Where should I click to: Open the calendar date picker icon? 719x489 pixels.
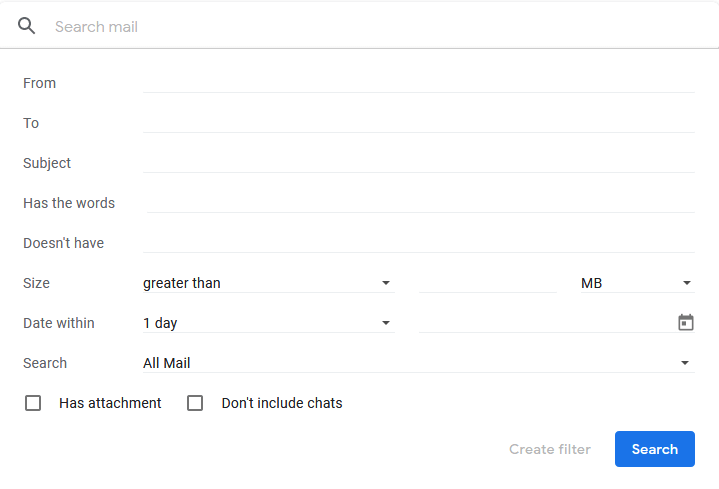pos(686,322)
